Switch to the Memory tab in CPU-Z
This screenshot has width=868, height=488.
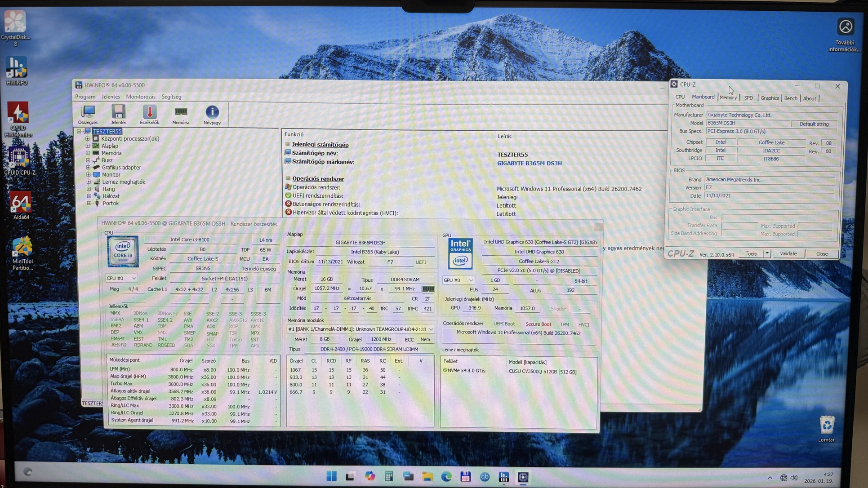tap(728, 98)
